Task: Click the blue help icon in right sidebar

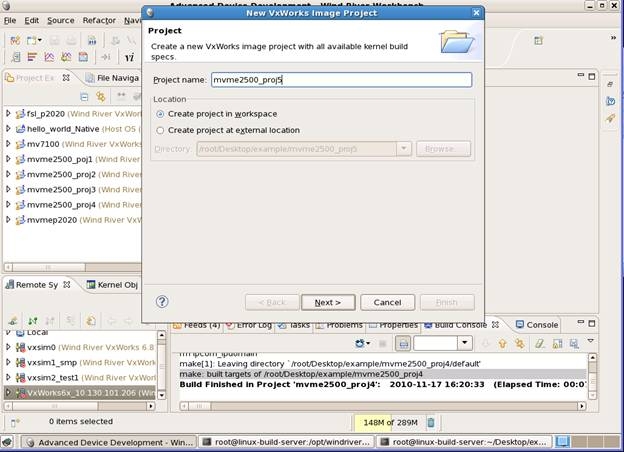Action: tap(610, 101)
